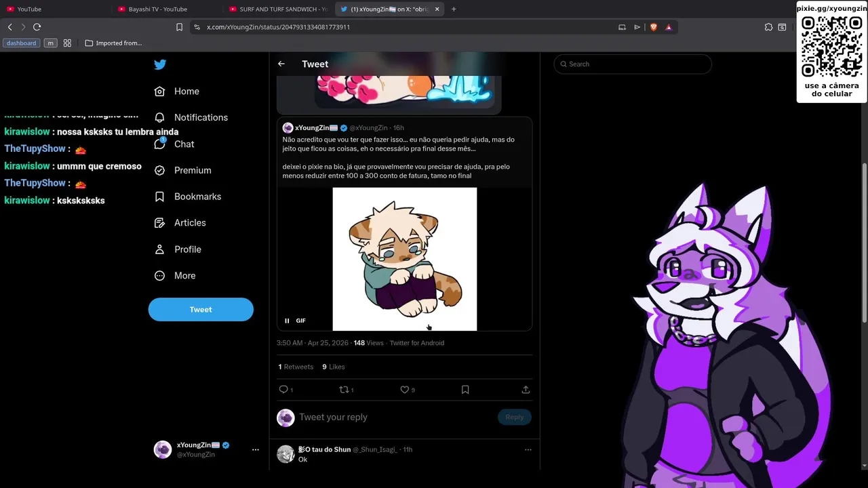Open the 1 Retweets list

coord(296,367)
